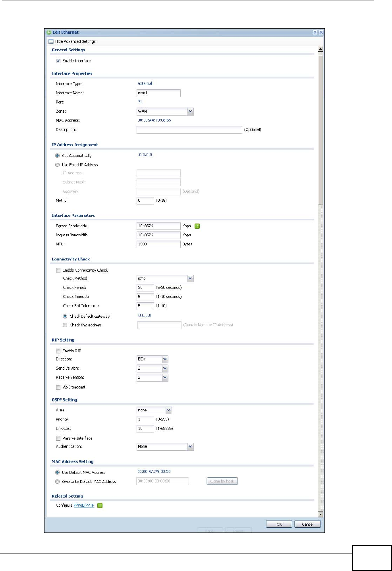Click the OK button
This screenshot has height=571, width=392.
(279, 524)
